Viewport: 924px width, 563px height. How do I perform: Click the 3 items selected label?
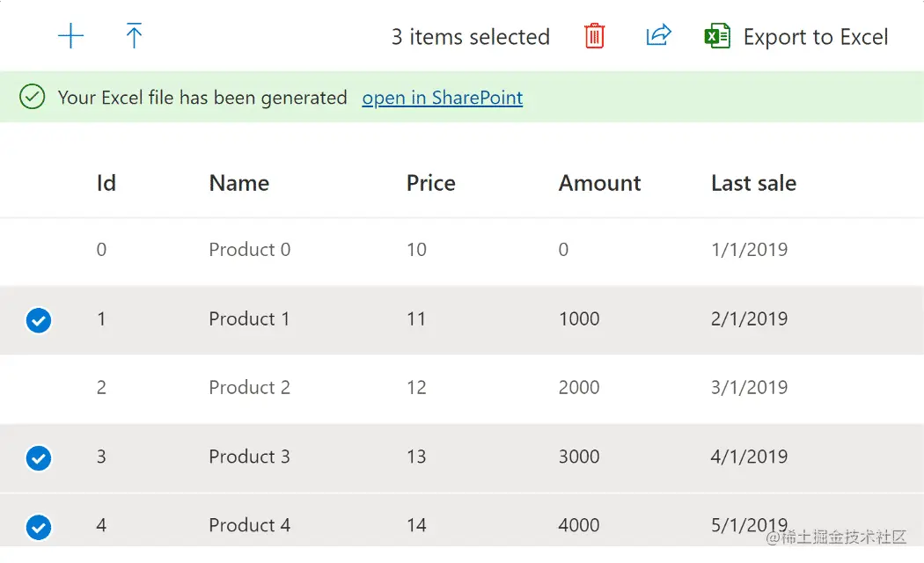pyautogui.click(x=470, y=37)
